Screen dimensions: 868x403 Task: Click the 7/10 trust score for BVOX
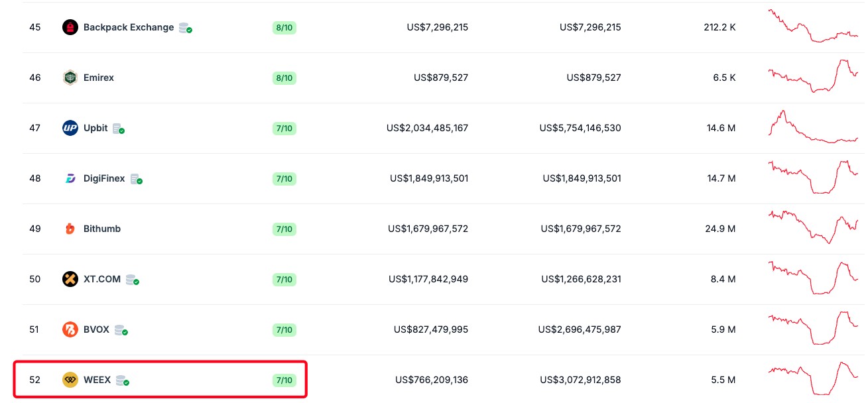point(284,329)
